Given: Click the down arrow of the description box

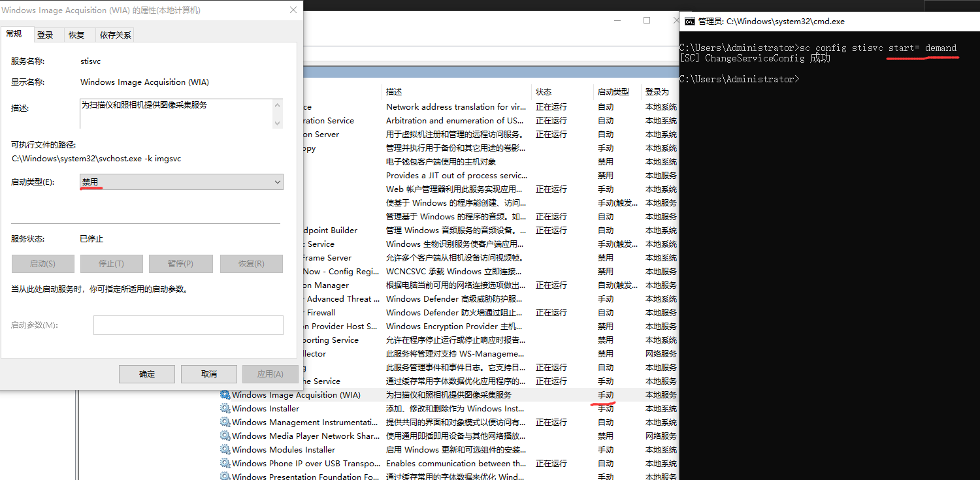Looking at the screenshot, I should pyautogui.click(x=278, y=122).
